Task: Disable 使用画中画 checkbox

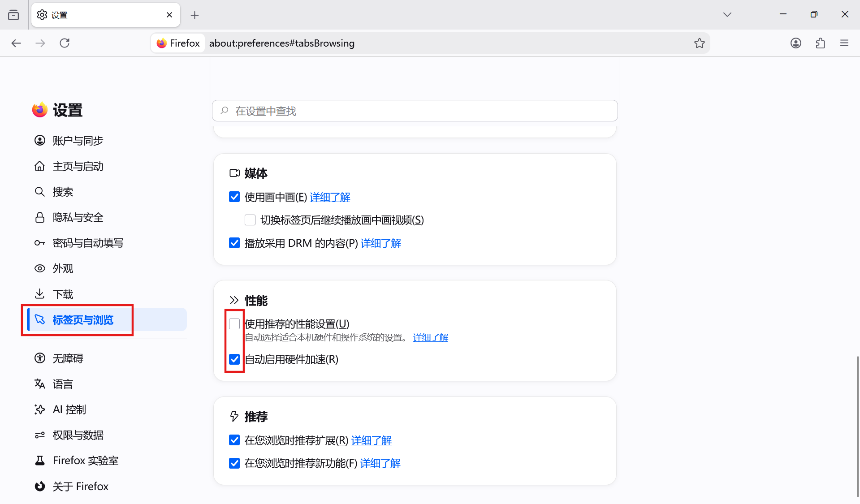Action: 234,197
